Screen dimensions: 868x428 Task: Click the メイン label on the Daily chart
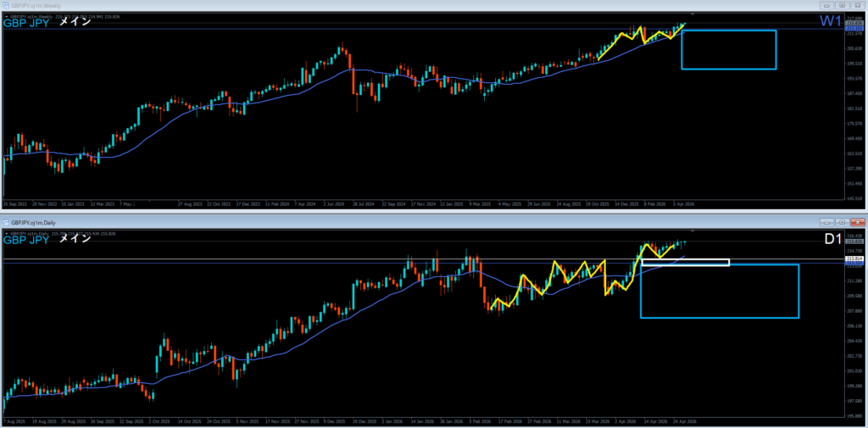pos(75,240)
